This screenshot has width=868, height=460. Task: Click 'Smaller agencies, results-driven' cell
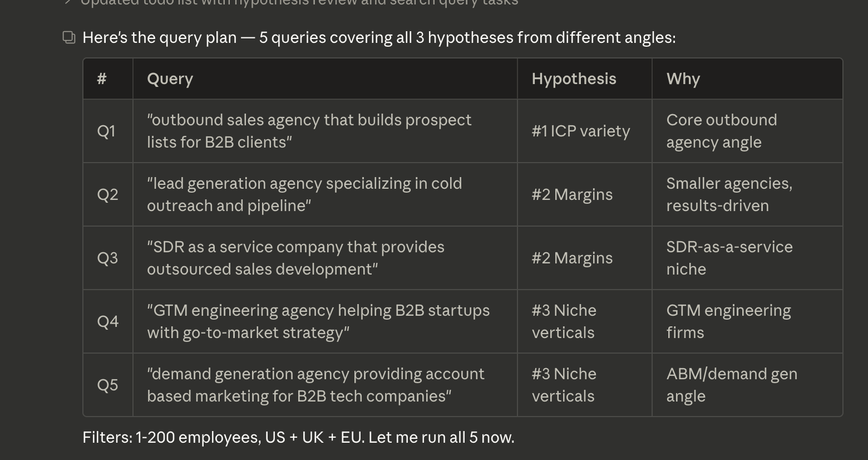729,195
